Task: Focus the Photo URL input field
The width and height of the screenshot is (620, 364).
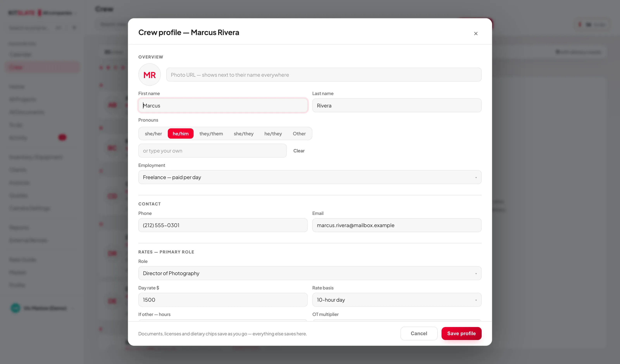Action: pos(324,75)
